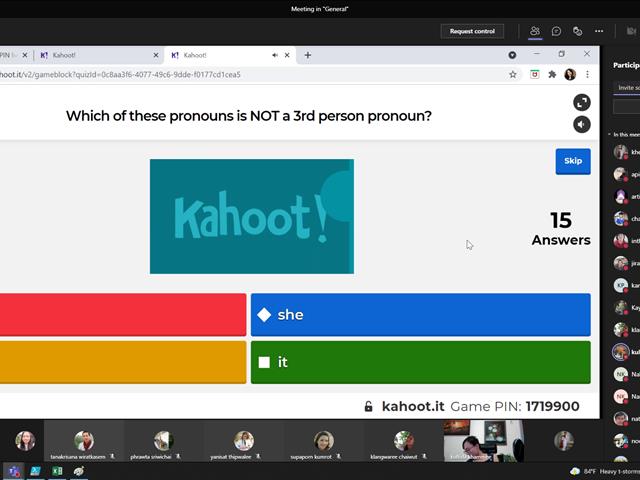Enter Kahoot fullscreen mode
640x480 pixels.
coord(582,102)
